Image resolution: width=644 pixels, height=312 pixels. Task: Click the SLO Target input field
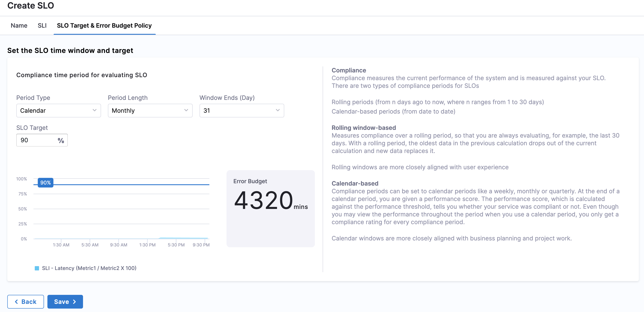[x=42, y=140]
